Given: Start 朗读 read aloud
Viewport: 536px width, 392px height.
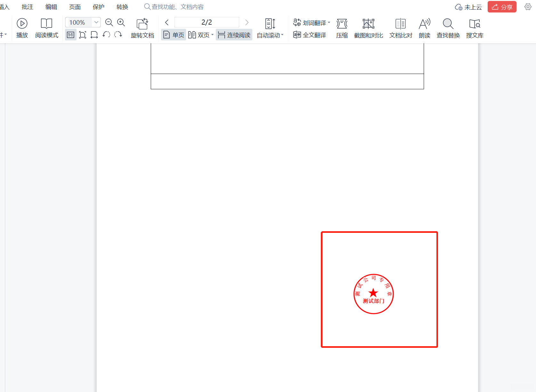Looking at the screenshot, I should [x=425, y=28].
